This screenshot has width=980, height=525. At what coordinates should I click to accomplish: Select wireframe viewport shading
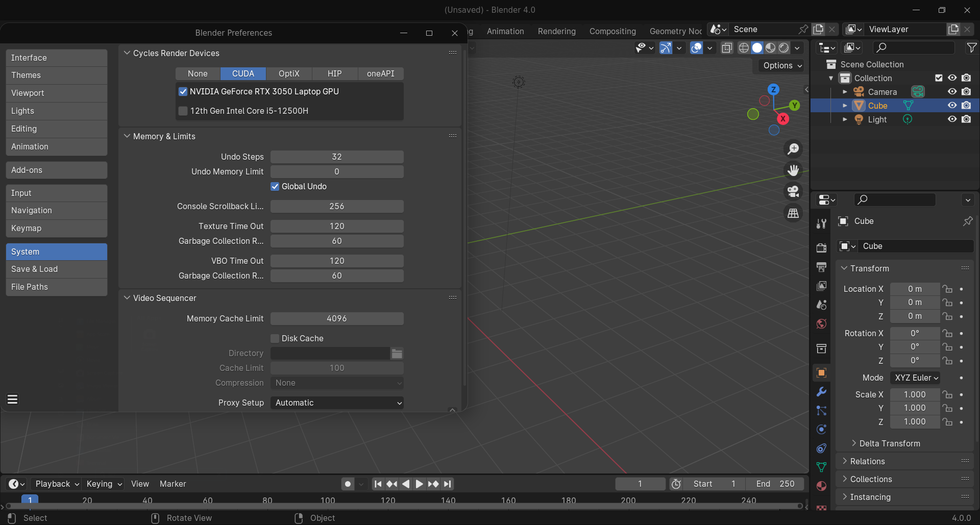pos(744,48)
